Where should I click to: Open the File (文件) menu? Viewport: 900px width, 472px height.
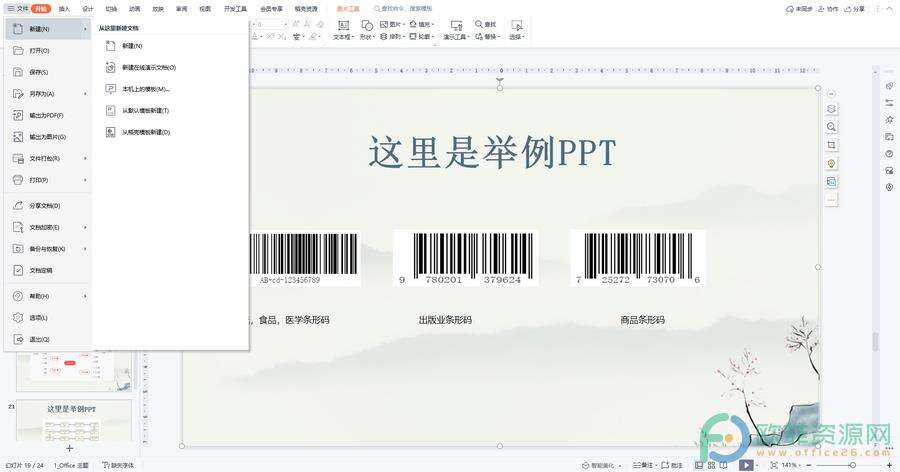click(18, 9)
